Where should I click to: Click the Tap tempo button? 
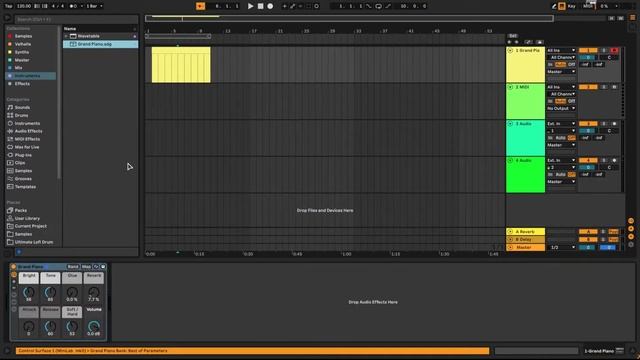pos(9,6)
